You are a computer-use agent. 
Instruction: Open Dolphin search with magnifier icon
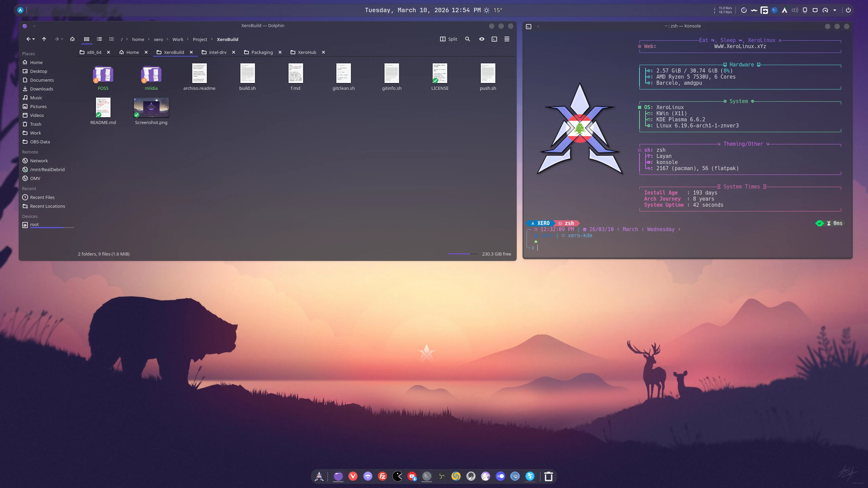pyautogui.click(x=468, y=39)
